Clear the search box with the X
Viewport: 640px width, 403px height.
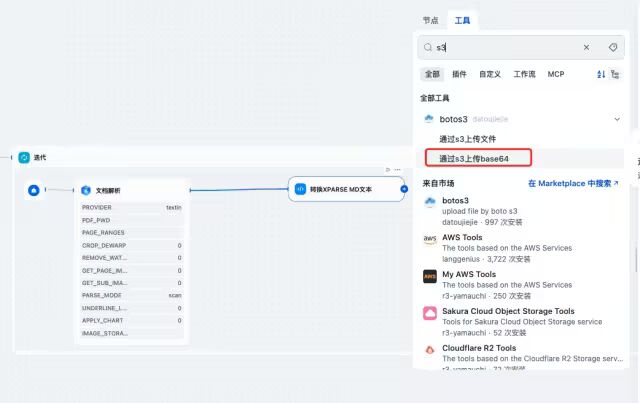[586, 47]
